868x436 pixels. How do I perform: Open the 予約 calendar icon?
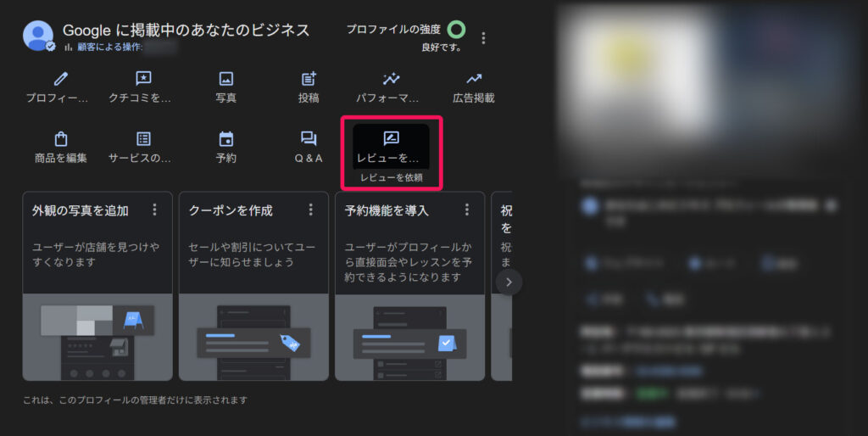[x=226, y=139]
